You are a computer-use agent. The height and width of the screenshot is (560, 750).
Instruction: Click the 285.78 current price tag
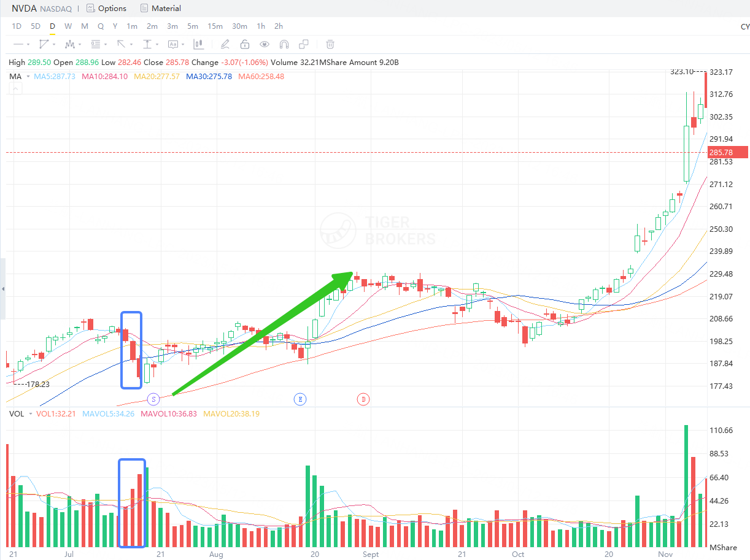coord(727,152)
